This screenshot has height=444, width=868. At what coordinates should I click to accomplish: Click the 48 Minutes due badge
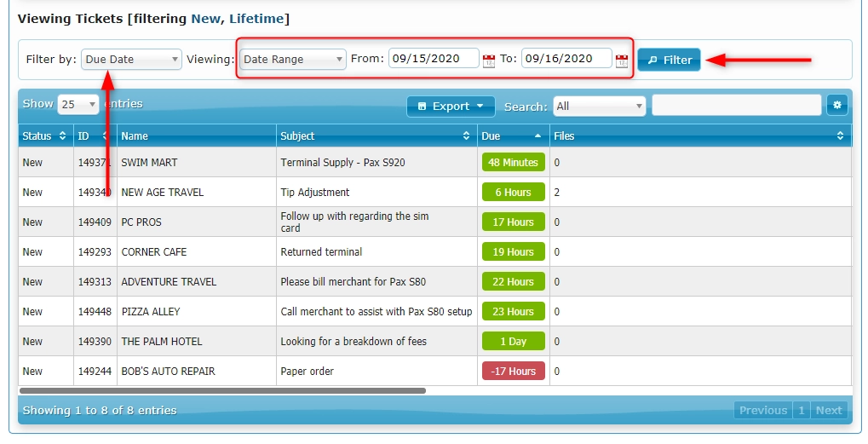point(513,162)
